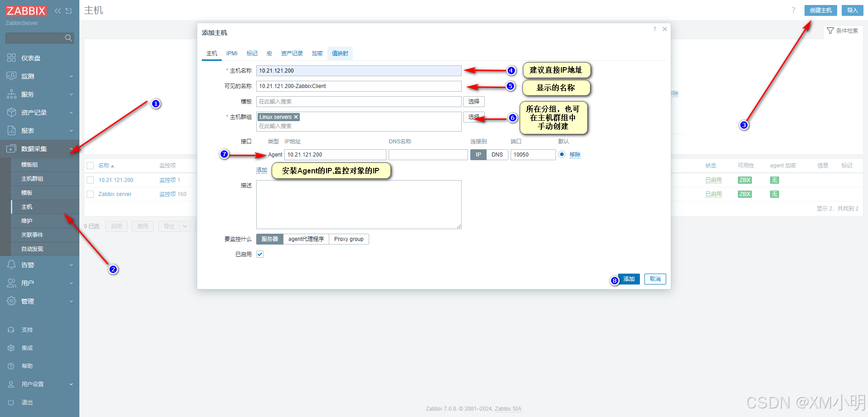The width and height of the screenshot is (868, 417).
Task: Click the blue 添加 submit button
Action: (629, 279)
